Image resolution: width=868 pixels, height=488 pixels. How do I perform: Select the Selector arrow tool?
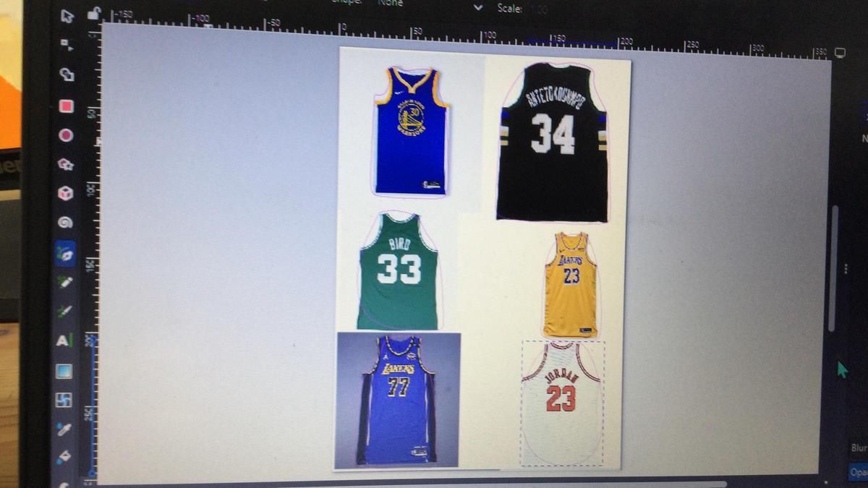(67, 16)
